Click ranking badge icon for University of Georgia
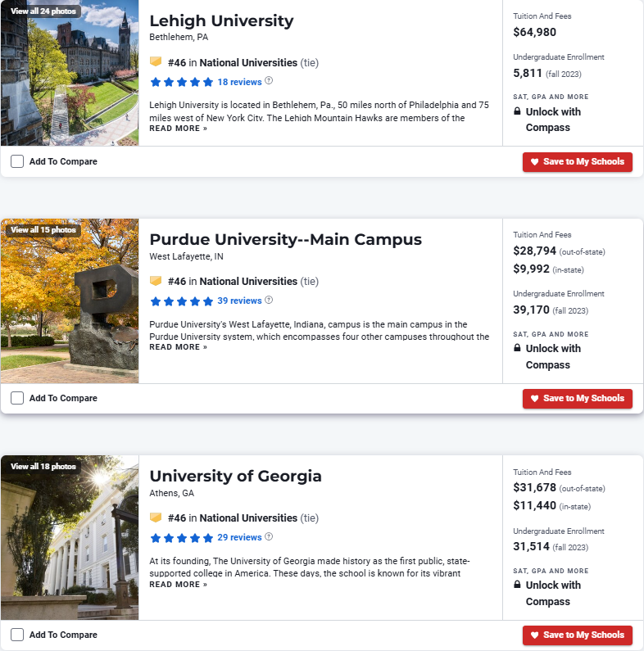 (156, 518)
